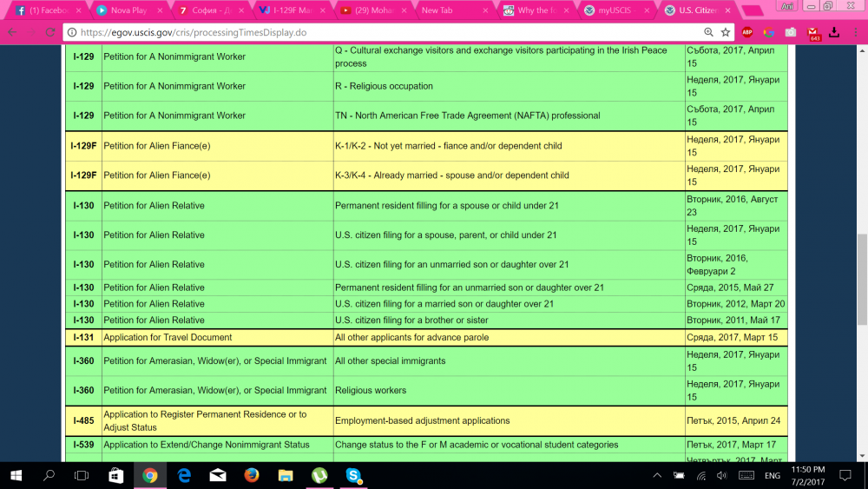
Task: Open File Explorer from taskbar
Action: point(286,476)
